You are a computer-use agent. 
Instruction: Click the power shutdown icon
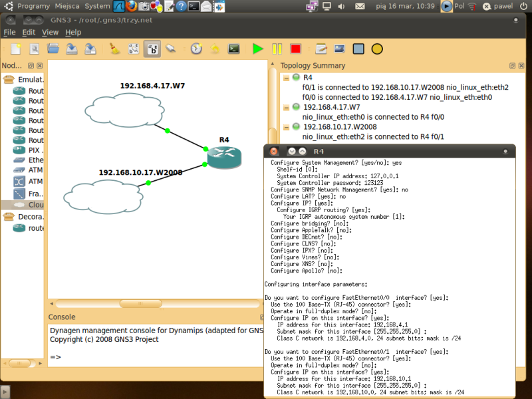tap(523, 6)
